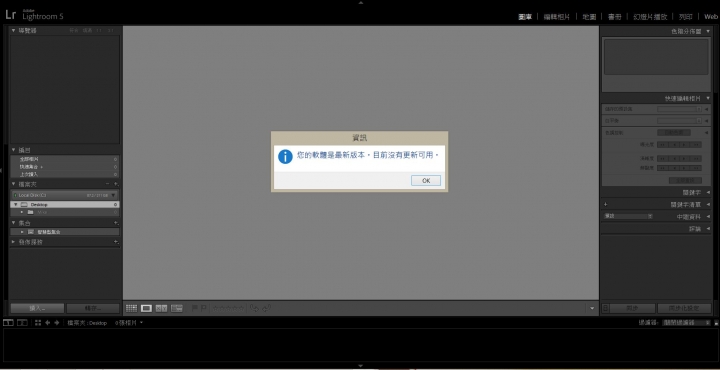720x370 pixels.
Task: Click the 轉存 export button
Action: coord(93,308)
